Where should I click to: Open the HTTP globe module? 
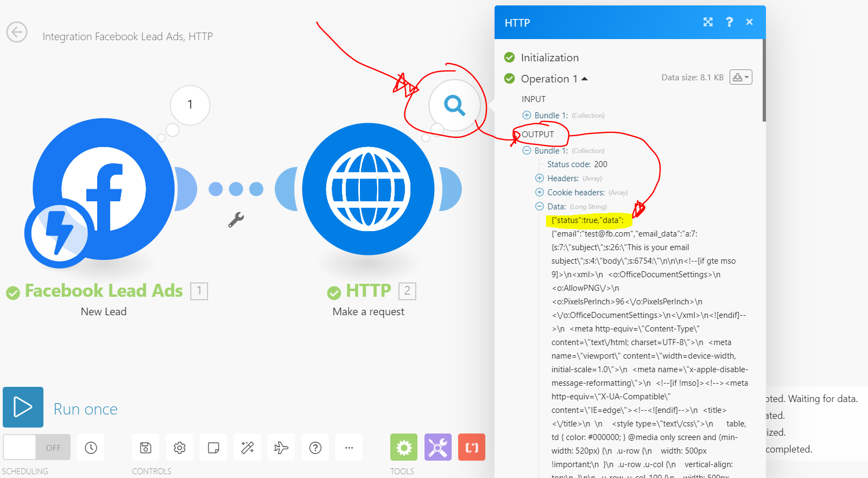click(368, 189)
